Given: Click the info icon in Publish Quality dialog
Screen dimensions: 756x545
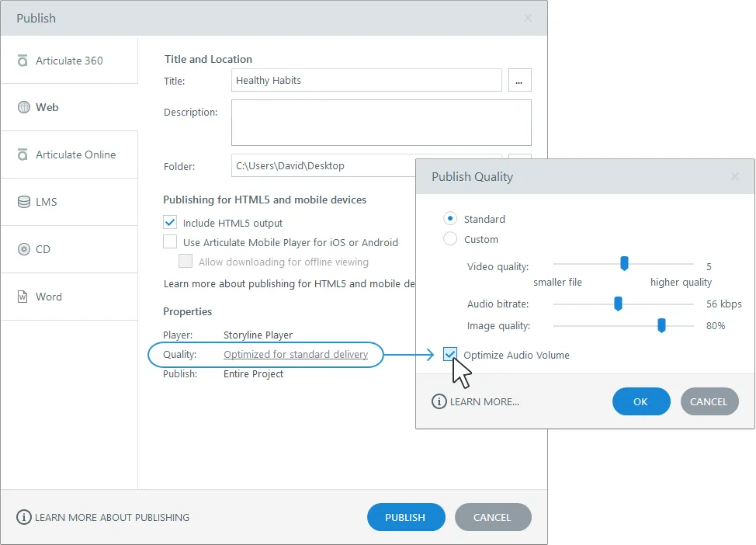Looking at the screenshot, I should coord(439,401).
